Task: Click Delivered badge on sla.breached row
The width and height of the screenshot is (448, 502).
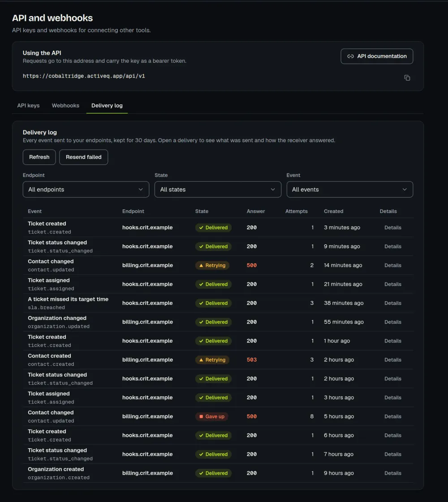Action: (x=213, y=303)
